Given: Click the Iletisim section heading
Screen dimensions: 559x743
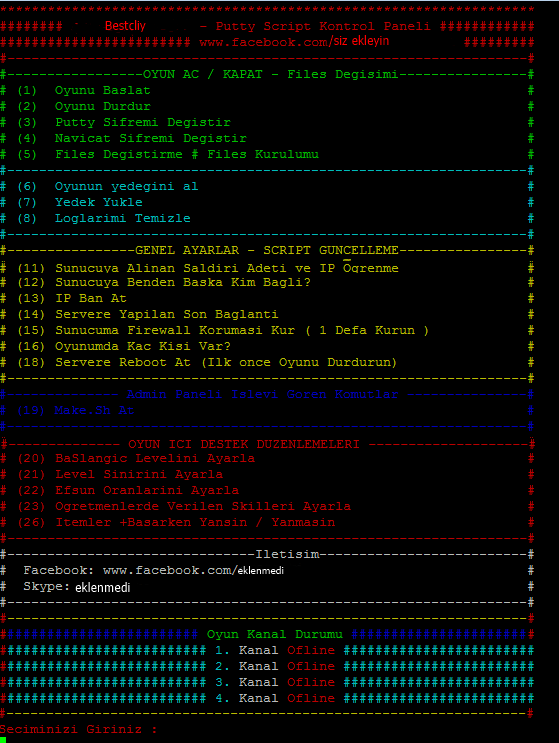Looking at the screenshot, I should tap(288, 554).
